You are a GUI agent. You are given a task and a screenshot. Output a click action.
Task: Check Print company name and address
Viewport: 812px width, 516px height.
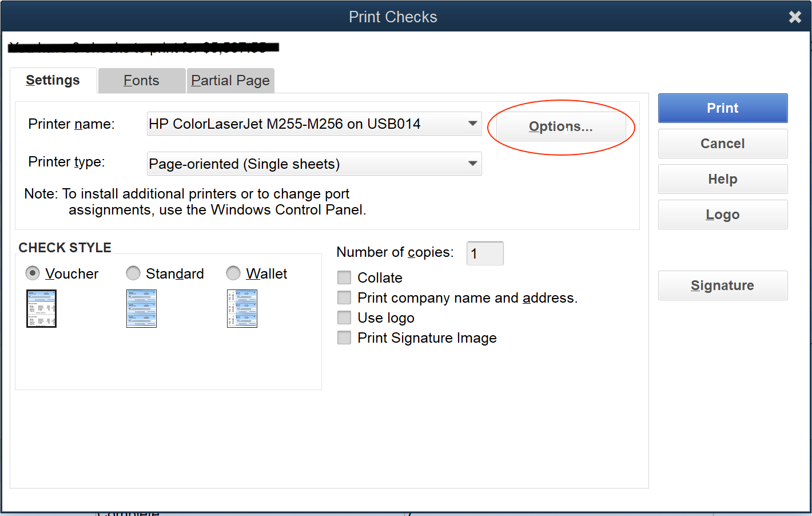[x=344, y=298]
